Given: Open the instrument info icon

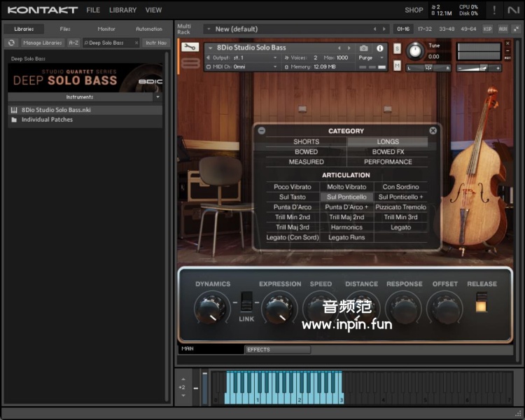Looking at the screenshot, I should (x=380, y=48).
